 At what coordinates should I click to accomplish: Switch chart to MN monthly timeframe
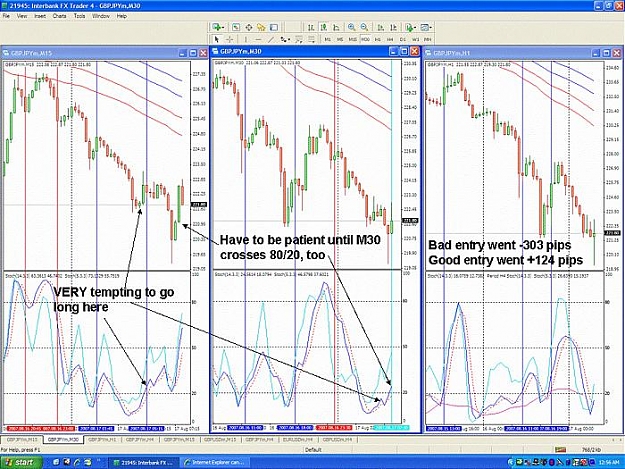pyautogui.click(x=427, y=39)
